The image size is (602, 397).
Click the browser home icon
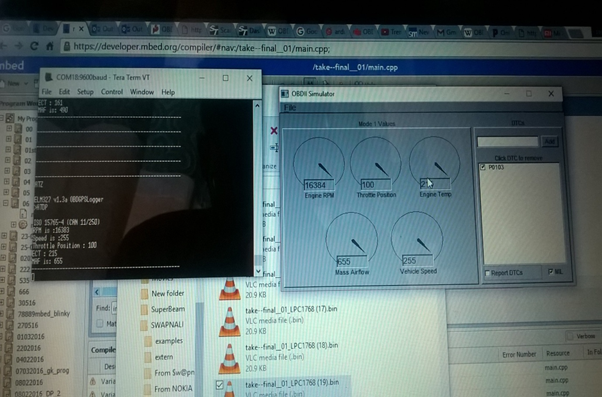[x=50, y=46]
